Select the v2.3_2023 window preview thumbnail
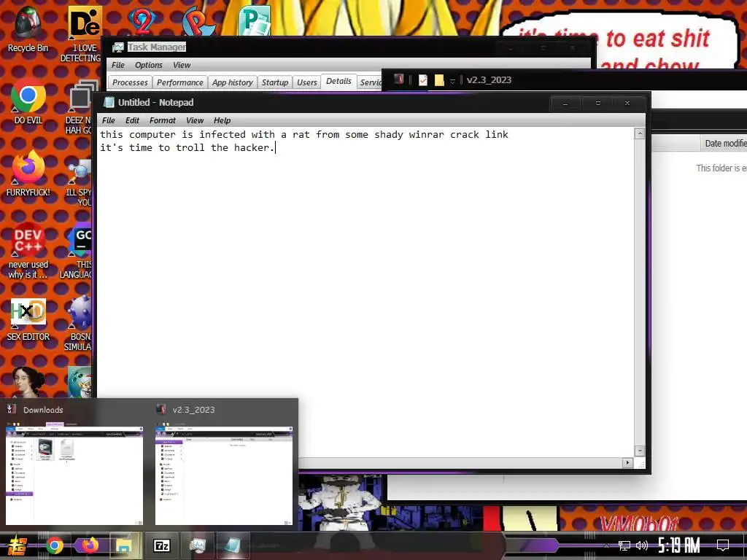 [224, 474]
